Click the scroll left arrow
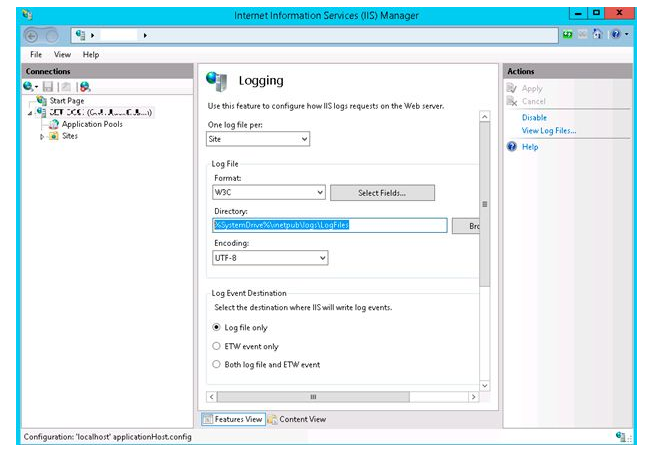The height and width of the screenshot is (451, 667). coord(211,397)
